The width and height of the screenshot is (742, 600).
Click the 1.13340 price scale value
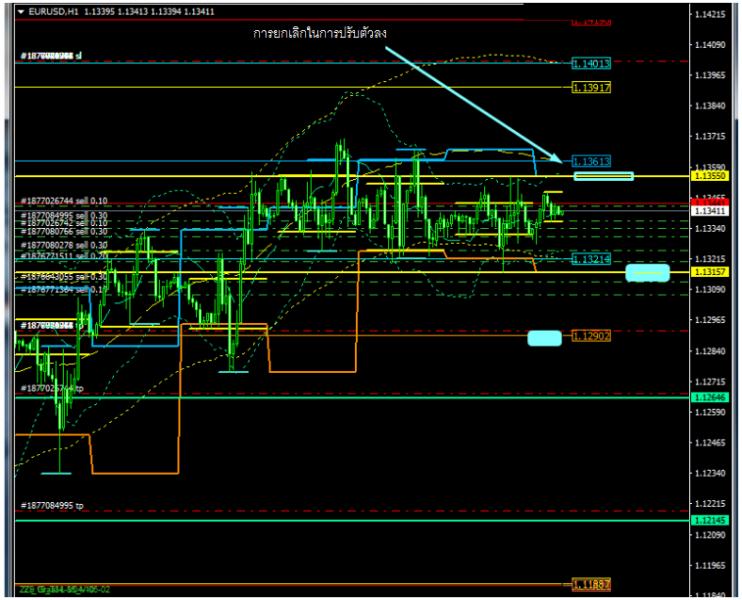click(710, 229)
